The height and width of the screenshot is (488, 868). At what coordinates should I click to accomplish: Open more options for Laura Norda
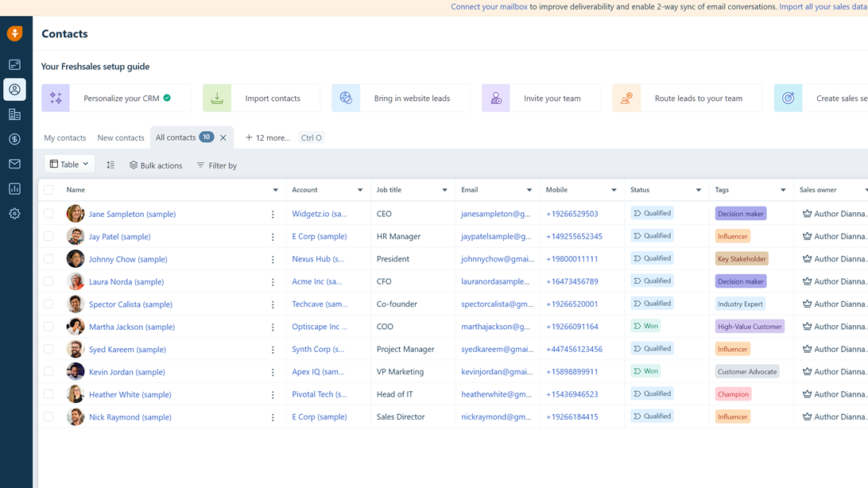tap(273, 282)
